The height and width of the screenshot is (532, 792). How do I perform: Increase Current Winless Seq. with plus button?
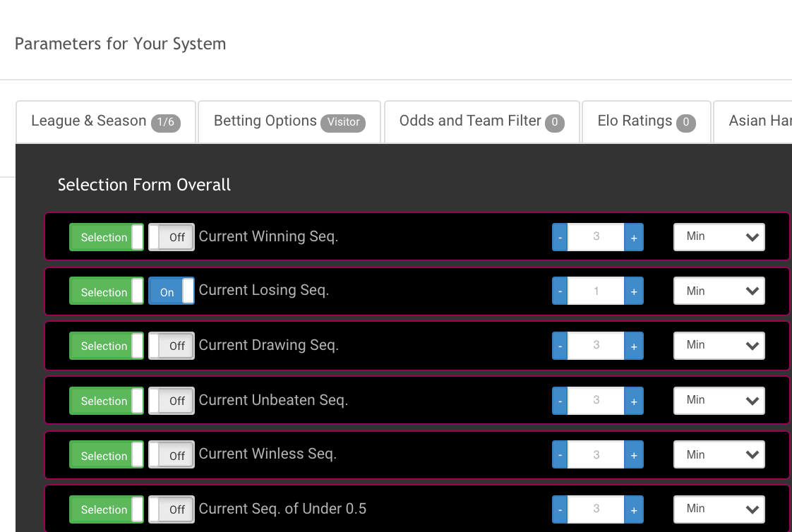(x=633, y=455)
